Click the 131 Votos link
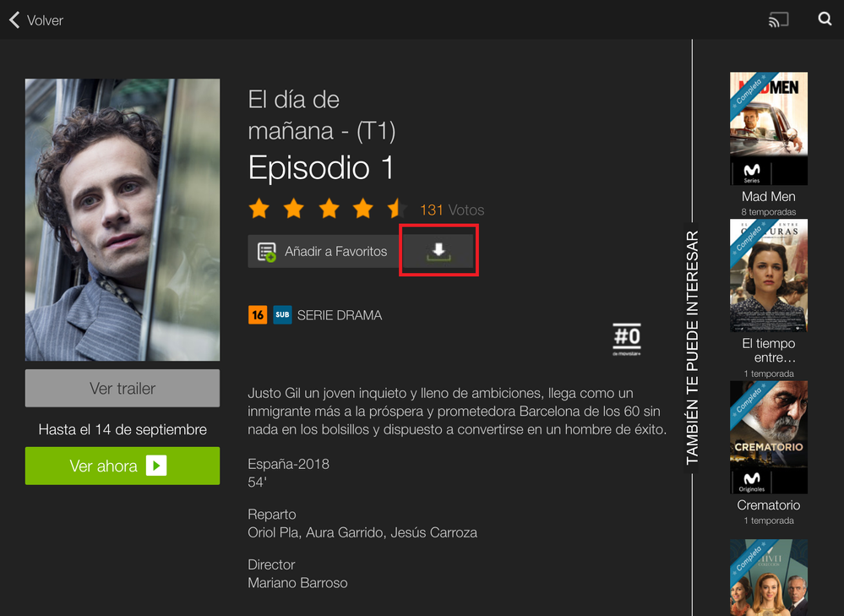The width and height of the screenshot is (844, 616). tap(452, 210)
